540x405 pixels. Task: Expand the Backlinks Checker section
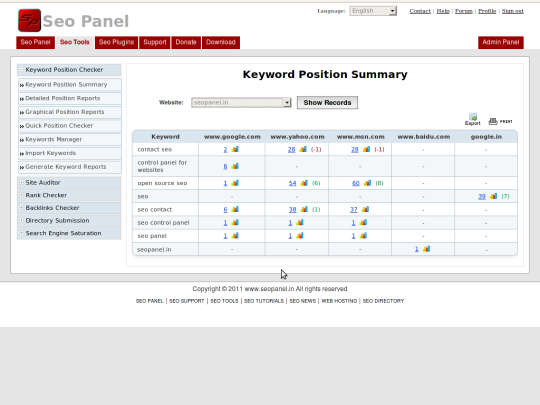pos(21,208)
